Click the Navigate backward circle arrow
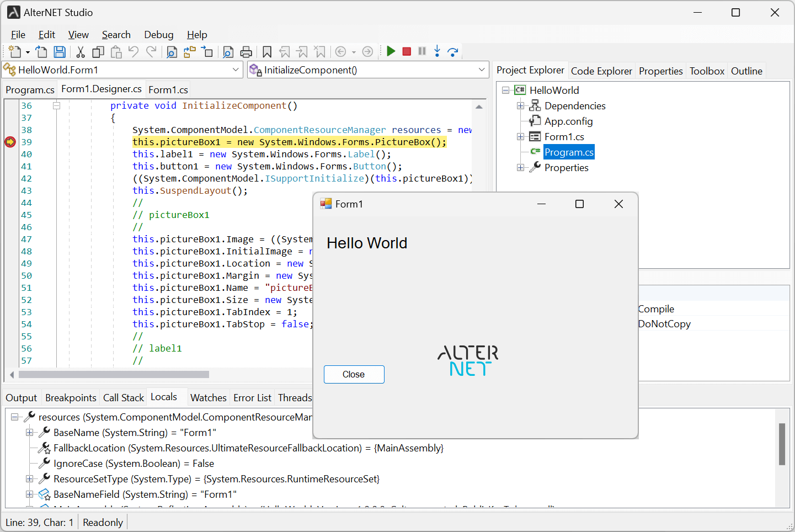The image size is (795, 532). pos(341,52)
